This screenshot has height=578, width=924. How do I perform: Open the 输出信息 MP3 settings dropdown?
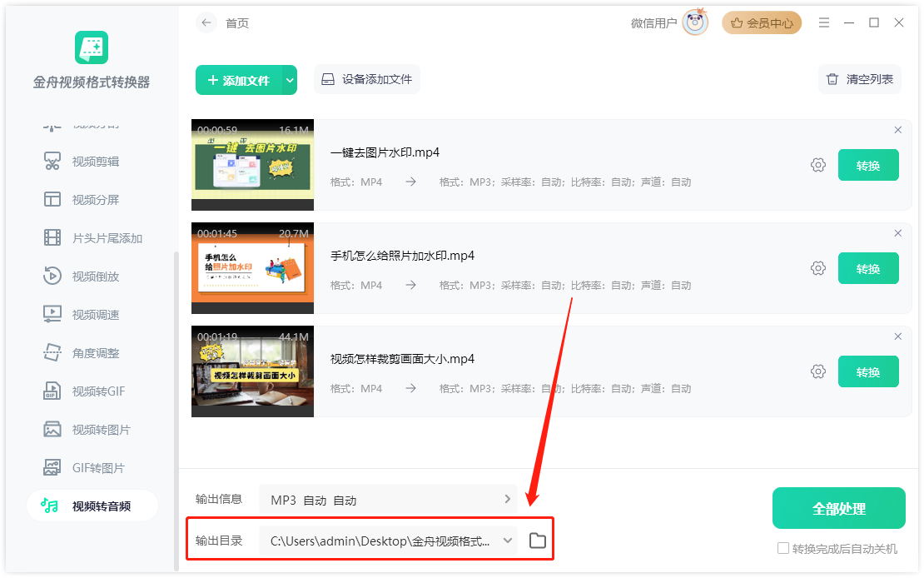(x=507, y=499)
